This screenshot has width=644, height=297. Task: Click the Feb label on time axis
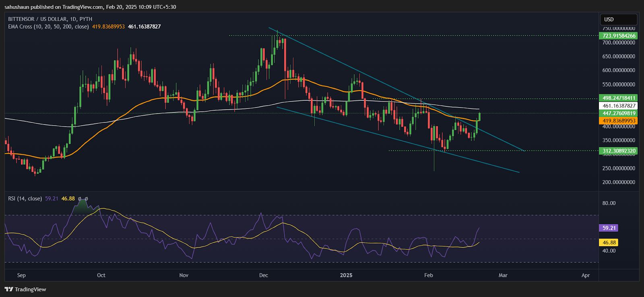click(429, 275)
